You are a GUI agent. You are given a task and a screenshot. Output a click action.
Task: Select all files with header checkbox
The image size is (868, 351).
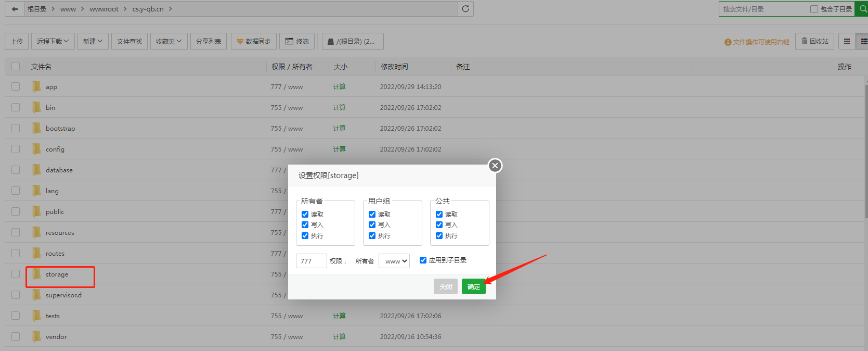[16, 66]
